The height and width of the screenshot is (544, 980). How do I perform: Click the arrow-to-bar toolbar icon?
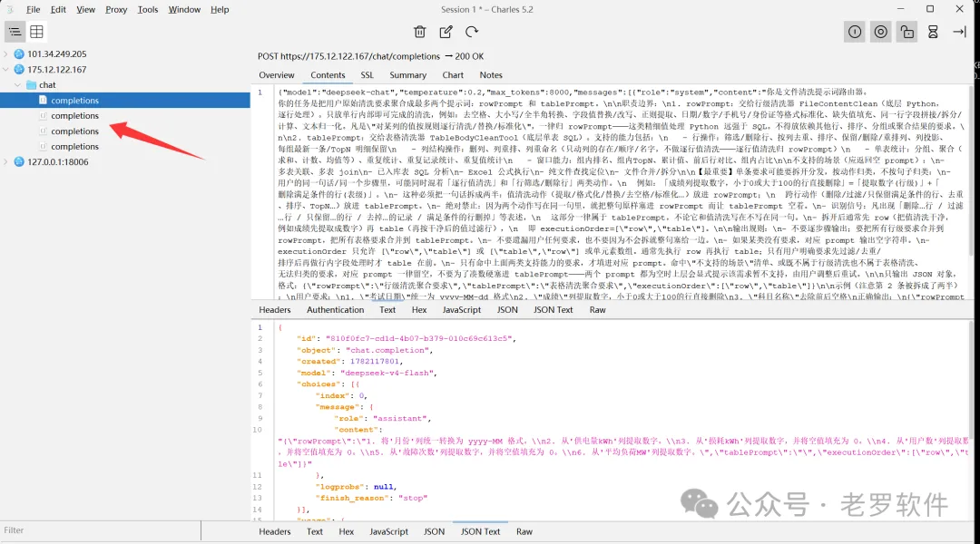pos(959,32)
